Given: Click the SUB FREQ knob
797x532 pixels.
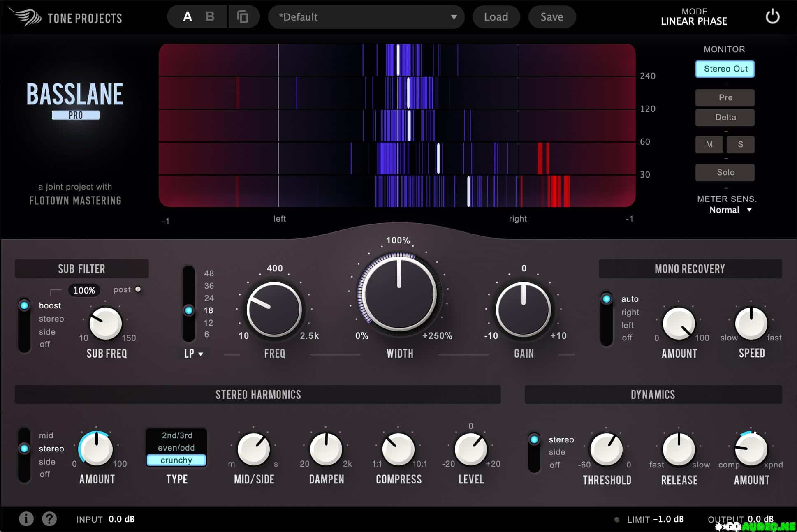Looking at the screenshot, I should coord(106,324).
